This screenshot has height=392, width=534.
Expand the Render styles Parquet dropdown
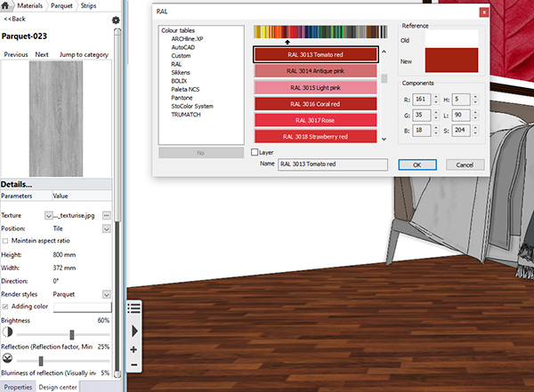[x=106, y=294]
